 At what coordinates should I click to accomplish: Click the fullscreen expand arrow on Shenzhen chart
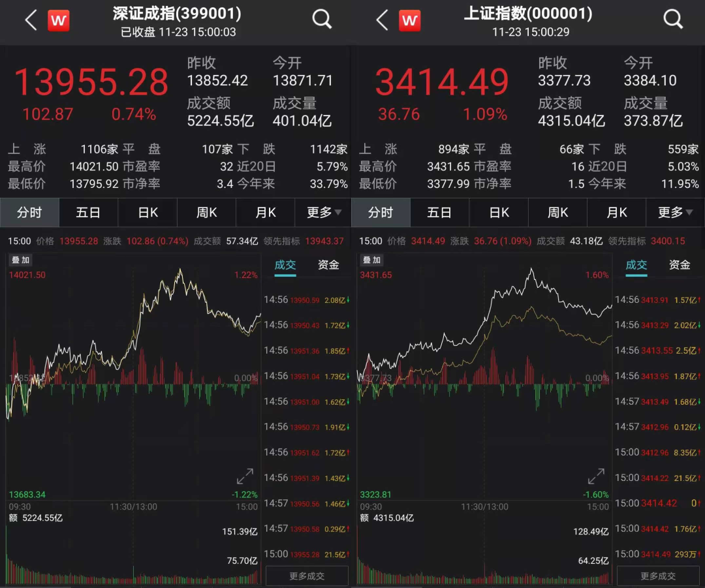click(x=245, y=476)
